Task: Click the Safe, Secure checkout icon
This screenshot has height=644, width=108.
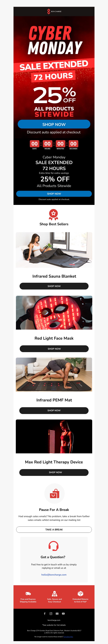Action: point(55,594)
